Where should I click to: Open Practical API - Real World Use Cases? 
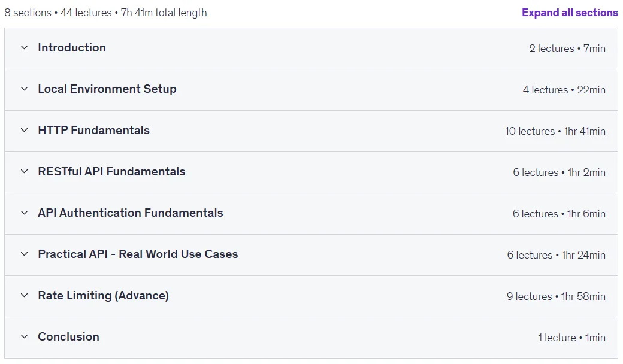coord(138,254)
